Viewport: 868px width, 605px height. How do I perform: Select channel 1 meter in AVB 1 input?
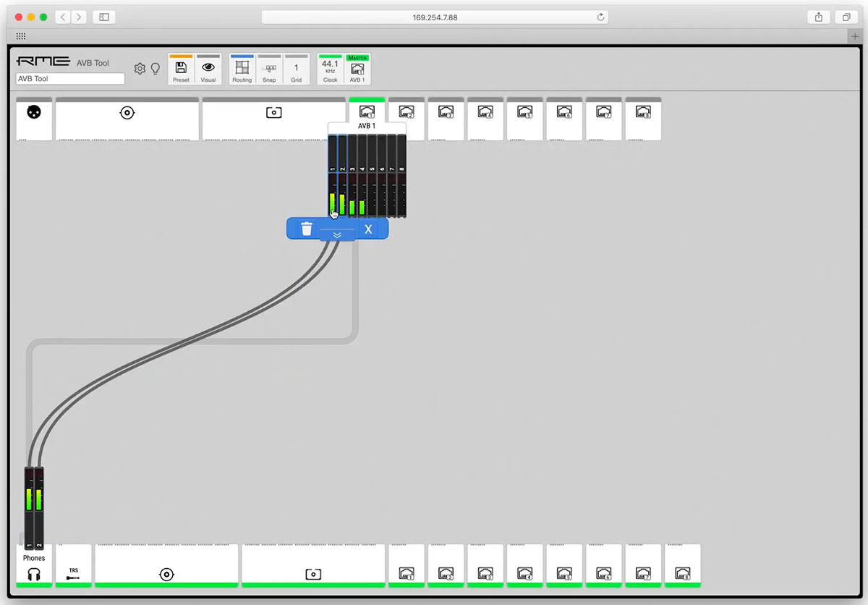333,176
